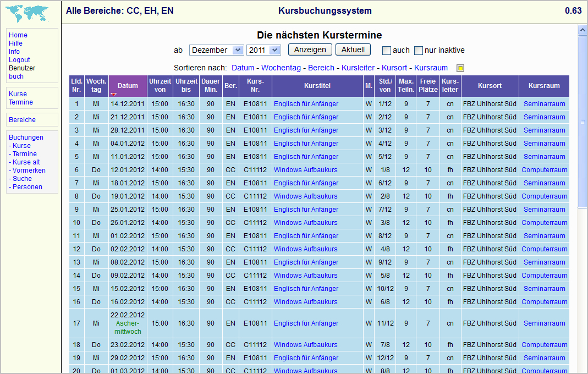Open '- Kurse' under Buchungen
Viewport: 588px width, 374px height.
tap(20, 146)
